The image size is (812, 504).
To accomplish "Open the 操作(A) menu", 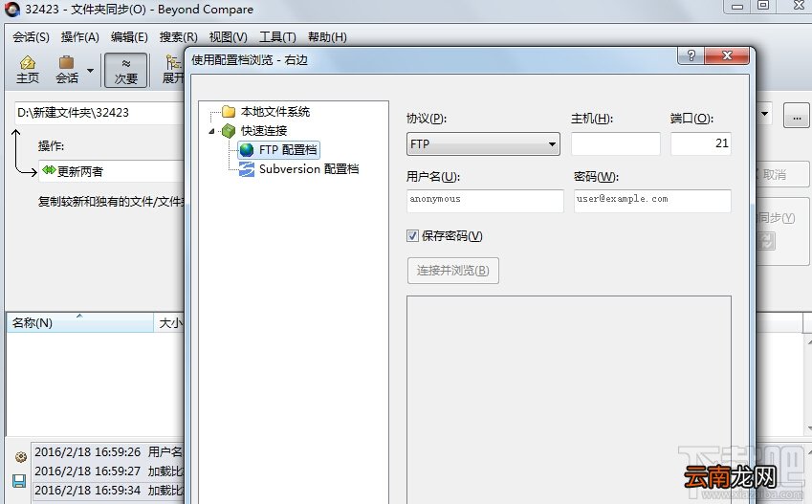I will pos(79,37).
